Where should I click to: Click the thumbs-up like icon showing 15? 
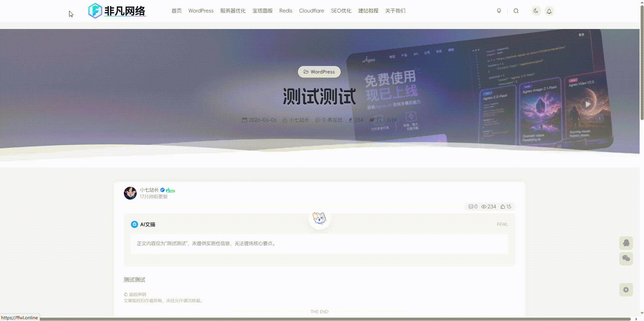503,207
